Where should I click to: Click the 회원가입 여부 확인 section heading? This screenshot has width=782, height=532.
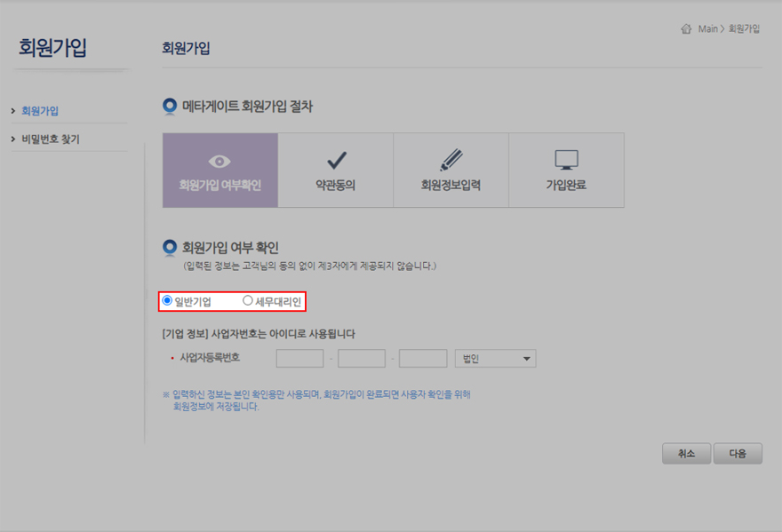coord(230,247)
